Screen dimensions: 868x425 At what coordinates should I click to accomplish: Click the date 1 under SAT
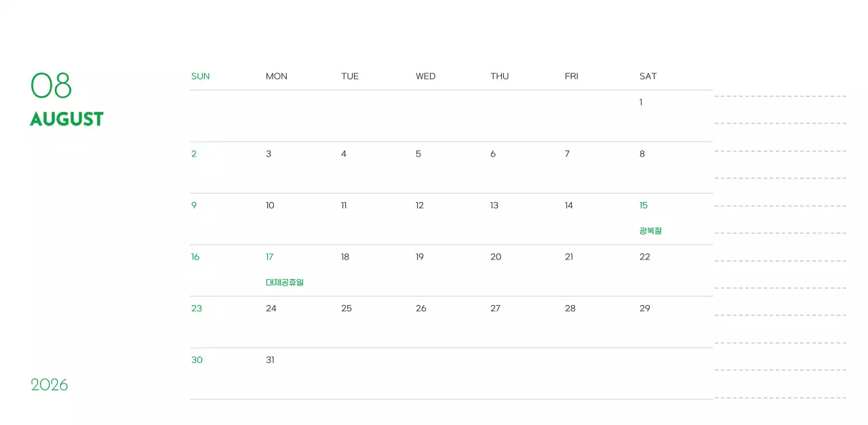641,102
